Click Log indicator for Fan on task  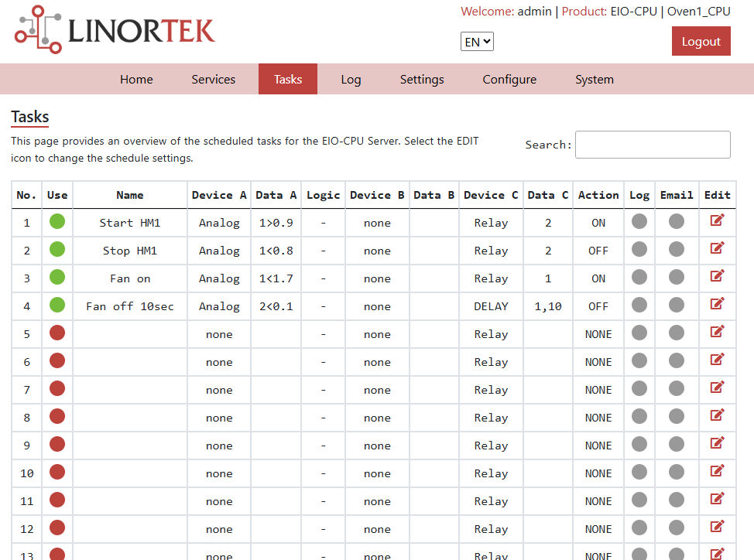639,277
